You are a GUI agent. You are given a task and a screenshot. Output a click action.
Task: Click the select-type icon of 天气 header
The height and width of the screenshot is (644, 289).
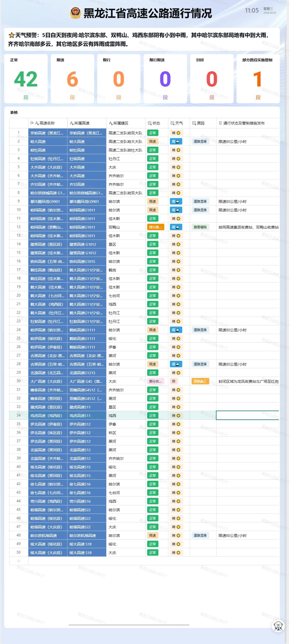(173, 123)
